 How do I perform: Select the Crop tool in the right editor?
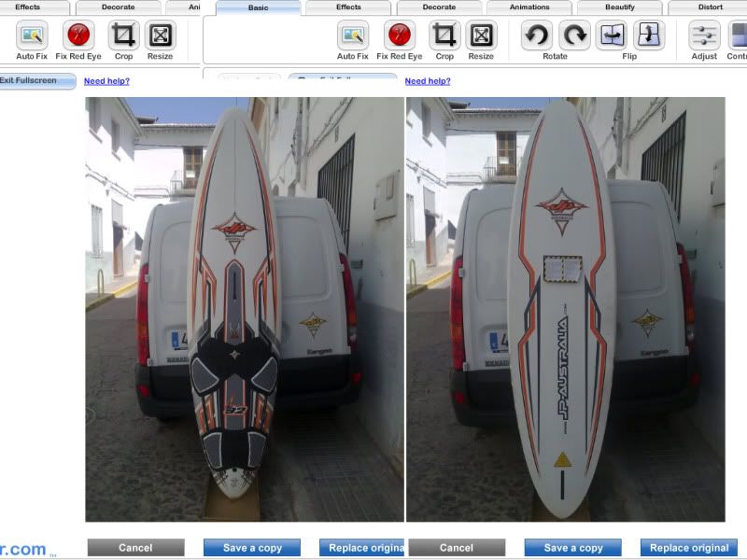coord(445,35)
